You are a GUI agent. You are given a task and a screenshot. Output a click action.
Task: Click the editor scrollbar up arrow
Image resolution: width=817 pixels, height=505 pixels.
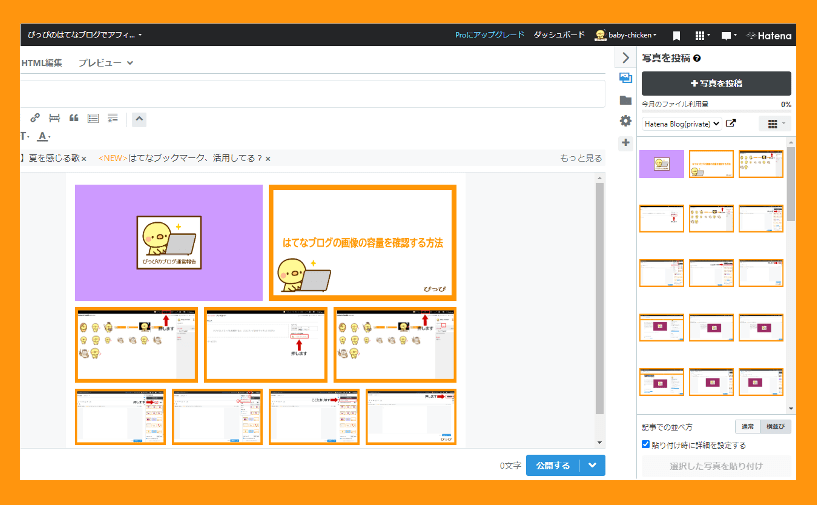[599, 178]
